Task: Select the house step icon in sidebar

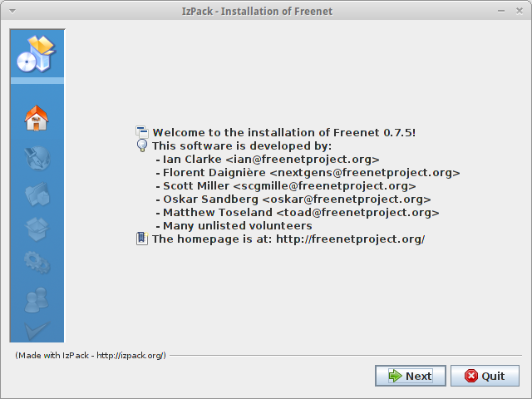Action: tap(37, 118)
